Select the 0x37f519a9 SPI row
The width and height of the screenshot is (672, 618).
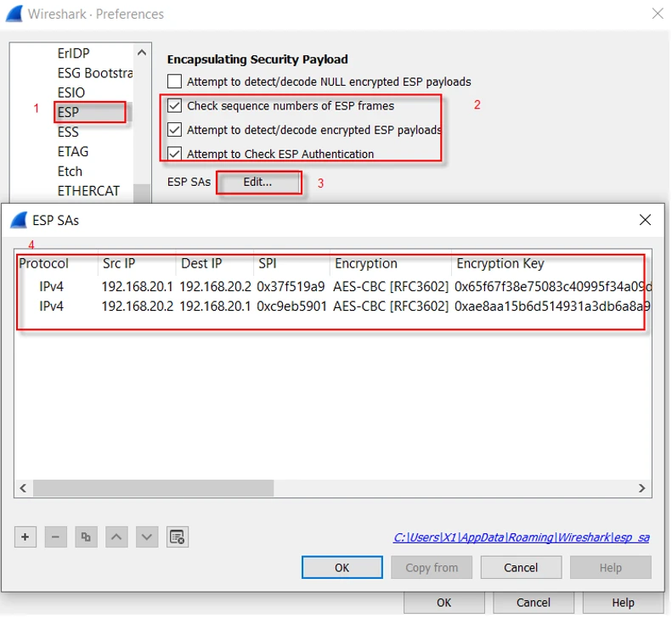[291, 286]
